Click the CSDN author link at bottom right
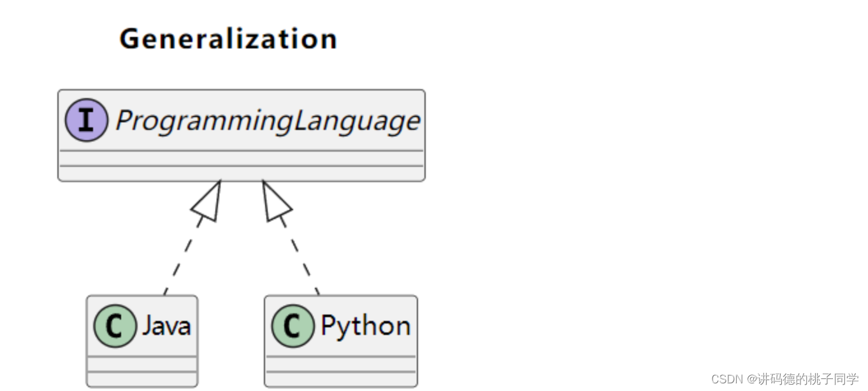 [784, 378]
